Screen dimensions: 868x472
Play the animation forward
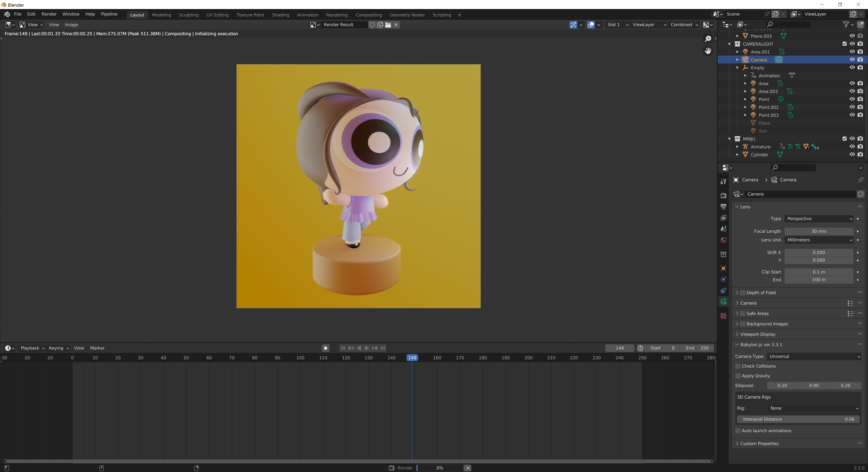click(x=367, y=348)
